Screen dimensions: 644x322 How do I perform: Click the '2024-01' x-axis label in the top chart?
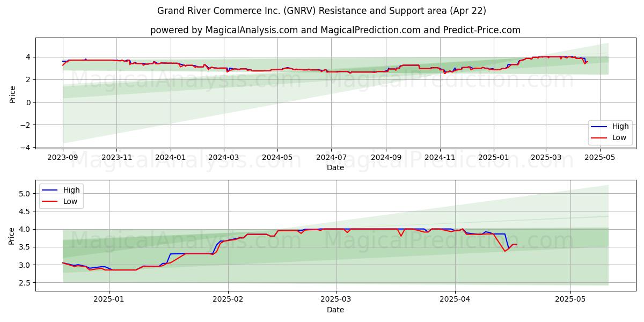[171, 158]
